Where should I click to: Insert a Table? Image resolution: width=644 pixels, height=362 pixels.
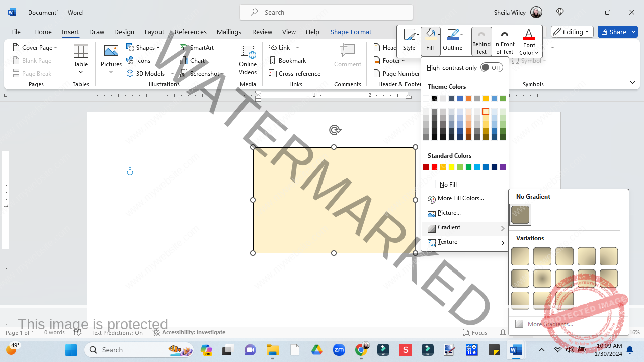tap(81, 59)
